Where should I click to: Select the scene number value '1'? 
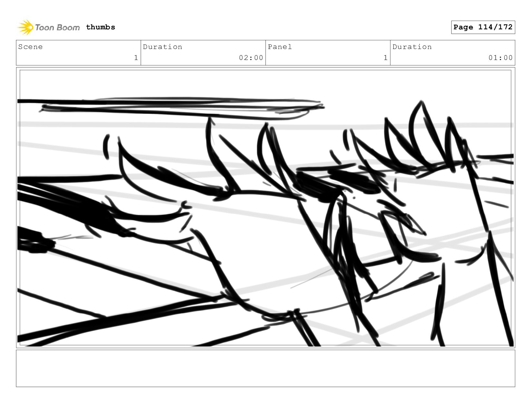pos(136,58)
